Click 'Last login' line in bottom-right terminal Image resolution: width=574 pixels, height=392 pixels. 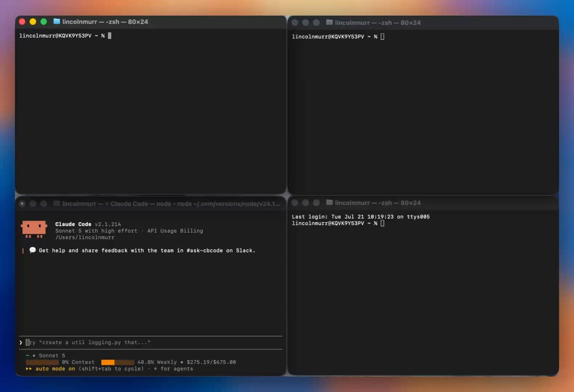pos(361,217)
